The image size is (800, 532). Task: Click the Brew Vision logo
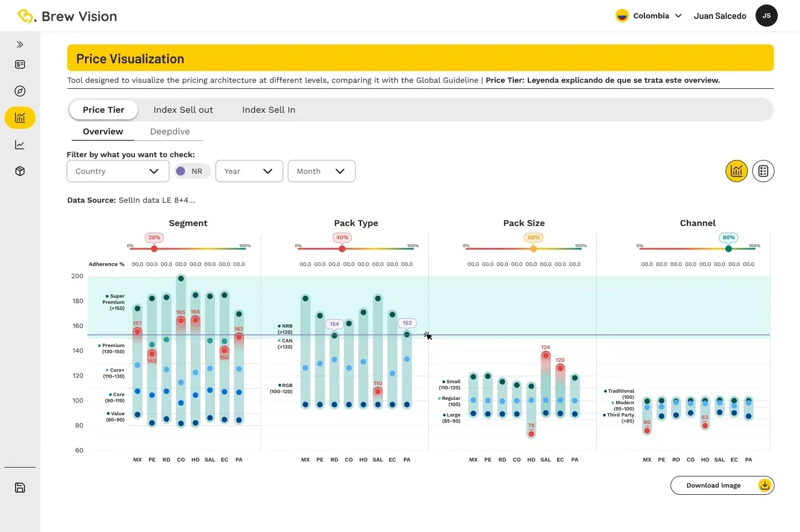point(67,16)
